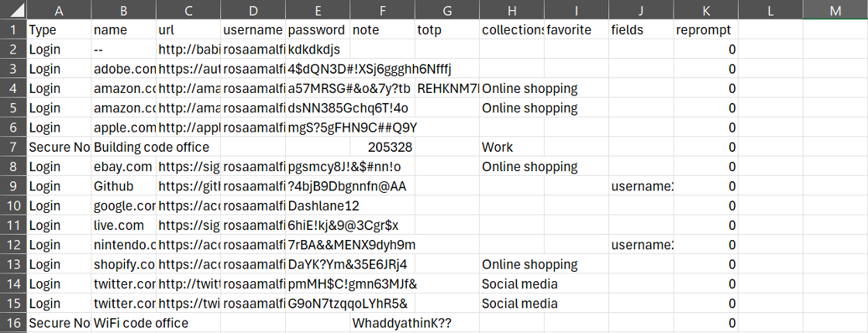Click the "kdkdkdjs" password cell
The width and height of the screenshot is (868, 333).
click(x=318, y=50)
